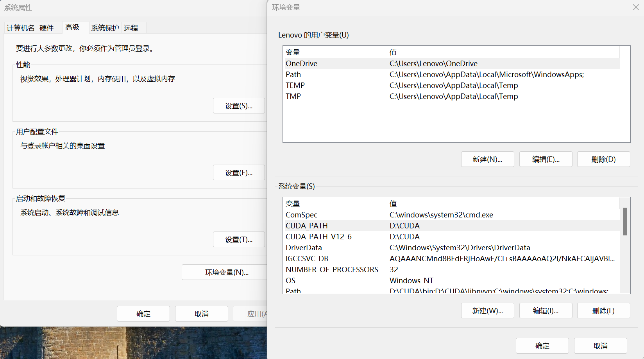Viewport: 644px width, 359px height.
Task: Click the 值 column header in system variables
Action: pos(503,203)
